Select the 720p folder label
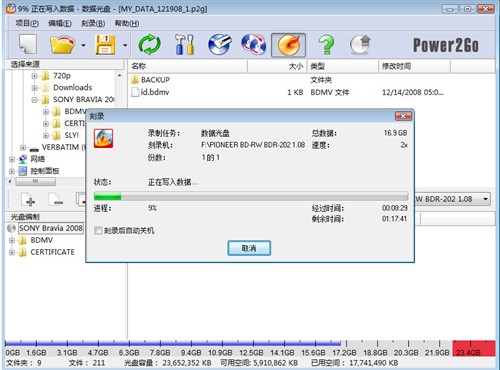This screenshot has width=500, height=370. (x=62, y=76)
